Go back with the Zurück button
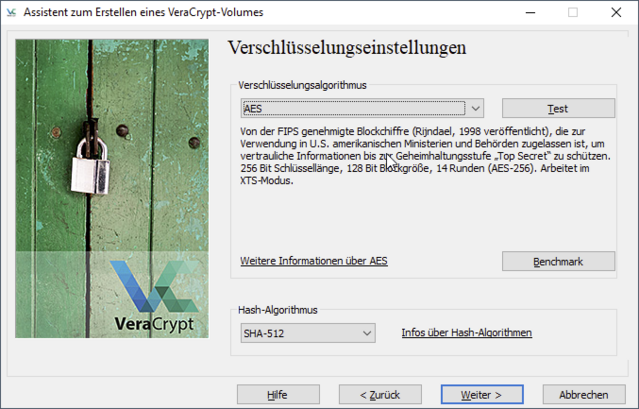 379,394
